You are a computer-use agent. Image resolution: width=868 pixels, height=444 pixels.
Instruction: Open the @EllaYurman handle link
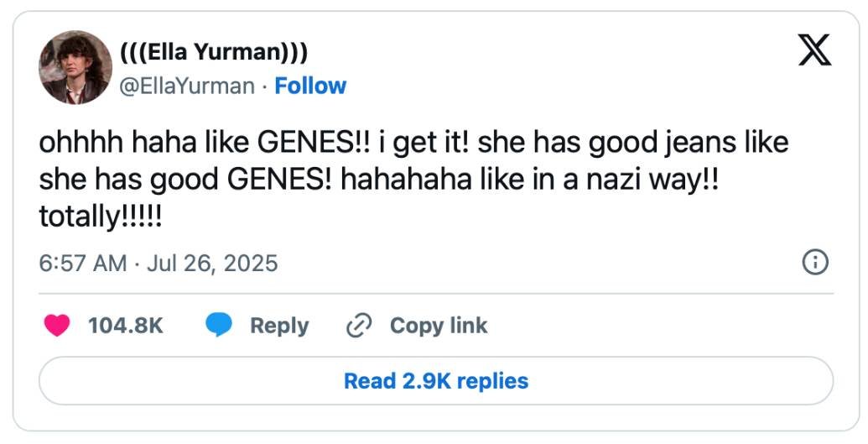click(x=187, y=86)
